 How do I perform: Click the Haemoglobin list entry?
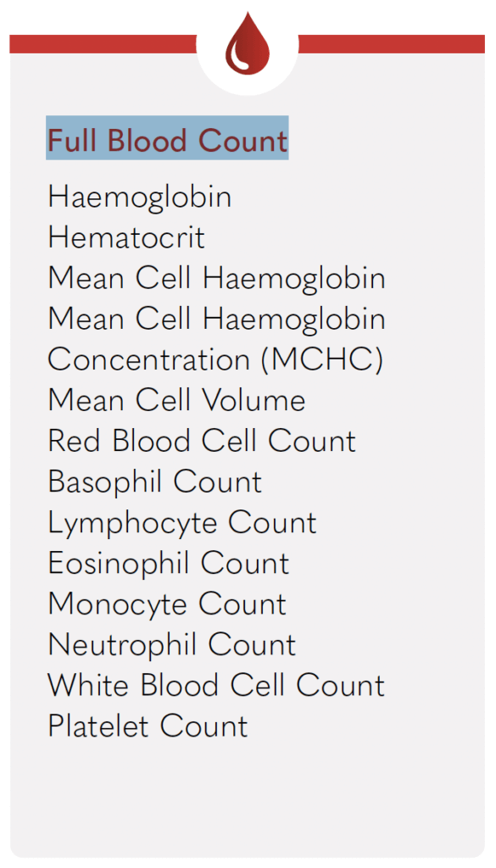pyautogui.click(x=140, y=197)
